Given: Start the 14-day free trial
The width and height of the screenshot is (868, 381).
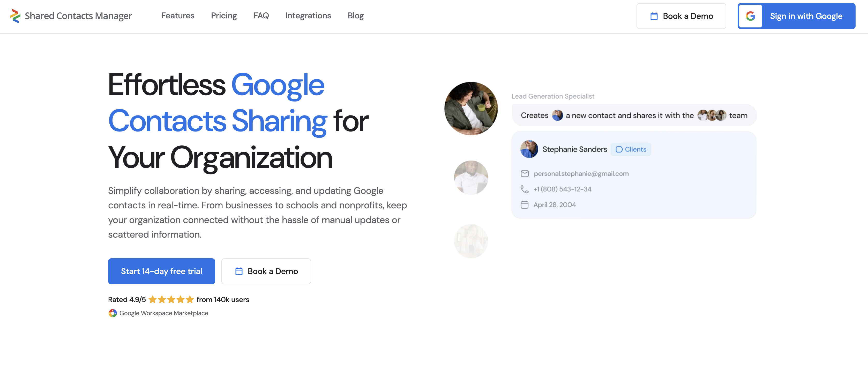Looking at the screenshot, I should [161, 271].
